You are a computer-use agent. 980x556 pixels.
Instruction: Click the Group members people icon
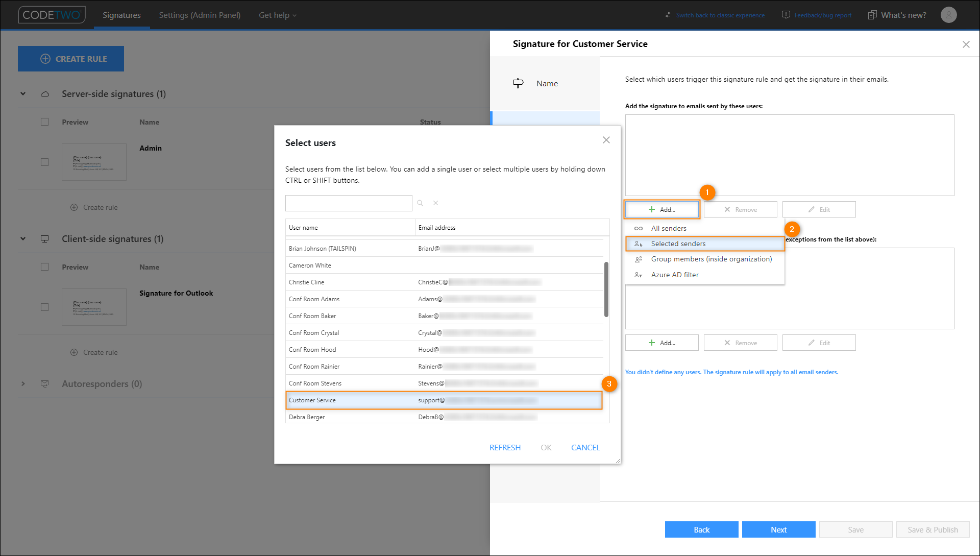(x=639, y=259)
